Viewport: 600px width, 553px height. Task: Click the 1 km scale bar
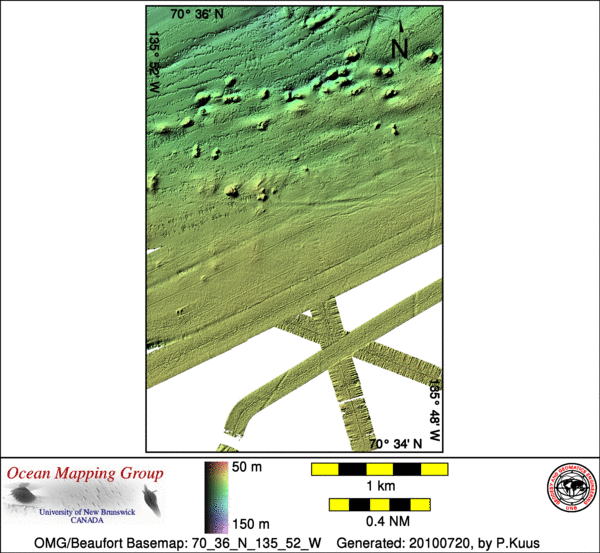click(379, 469)
